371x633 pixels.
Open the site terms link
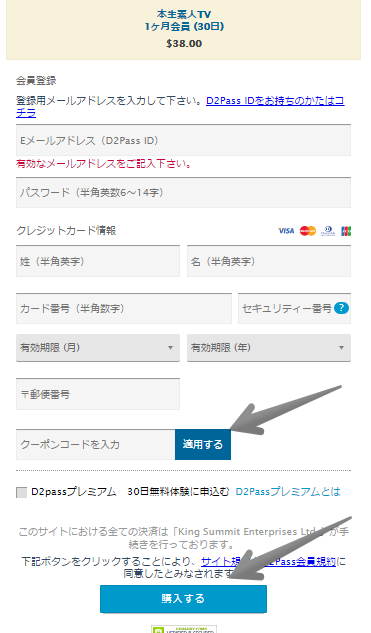tap(221, 561)
